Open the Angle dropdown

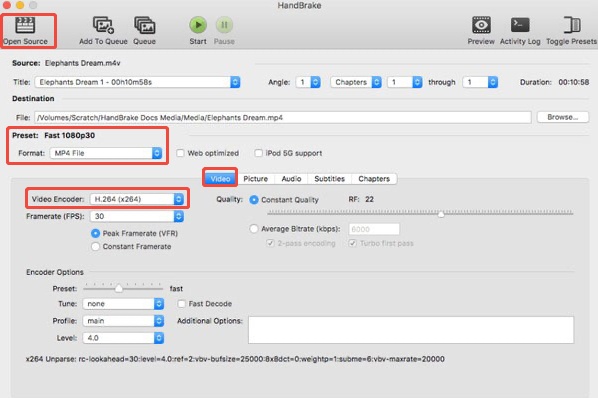[308, 82]
